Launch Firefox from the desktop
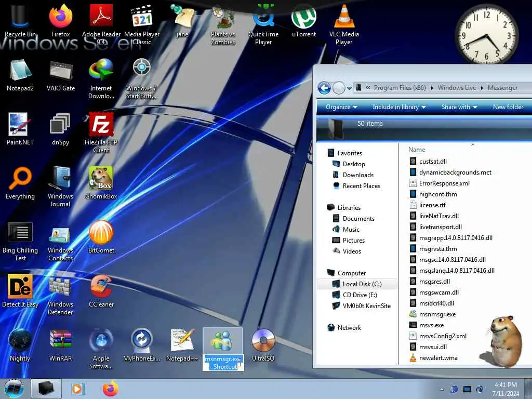The width and height of the screenshot is (532, 399). pos(60,20)
